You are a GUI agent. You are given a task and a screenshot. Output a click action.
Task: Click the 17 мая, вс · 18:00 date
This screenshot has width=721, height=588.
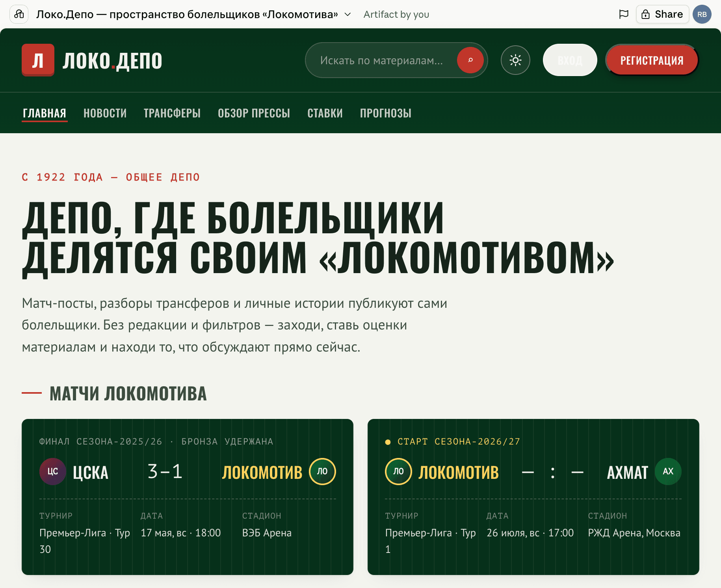click(x=181, y=533)
